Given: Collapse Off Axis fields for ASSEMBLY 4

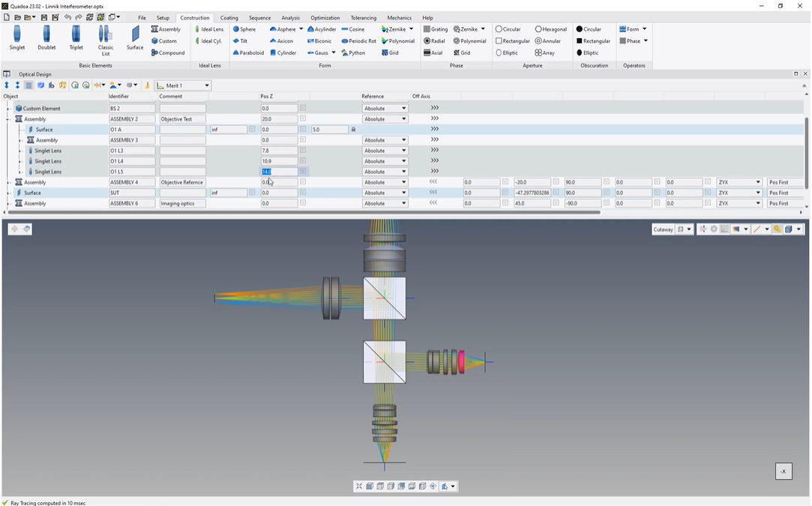Looking at the screenshot, I should 433,182.
